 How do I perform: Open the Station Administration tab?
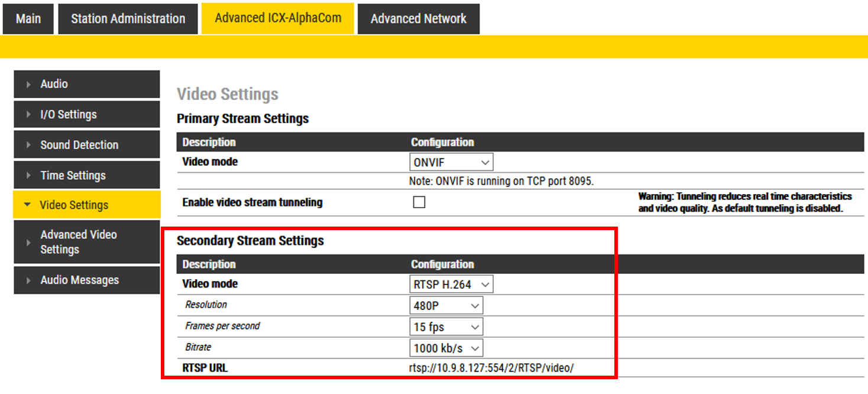pyautogui.click(x=128, y=19)
